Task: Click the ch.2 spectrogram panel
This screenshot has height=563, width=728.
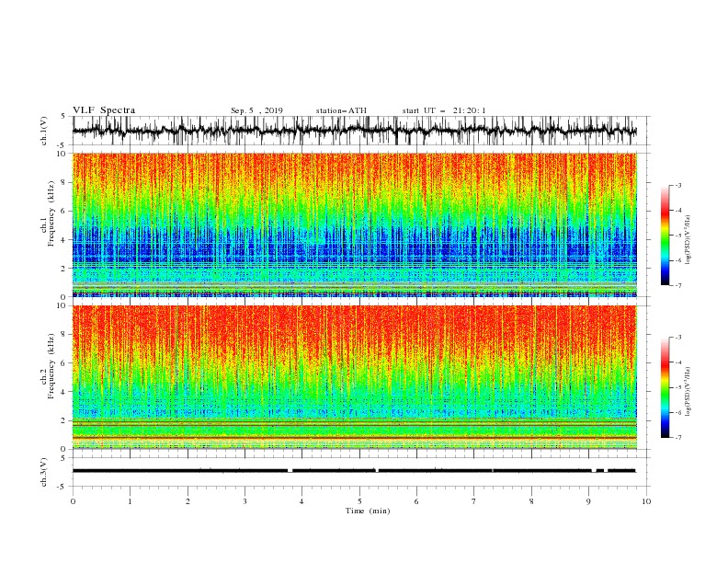Action: (354, 377)
